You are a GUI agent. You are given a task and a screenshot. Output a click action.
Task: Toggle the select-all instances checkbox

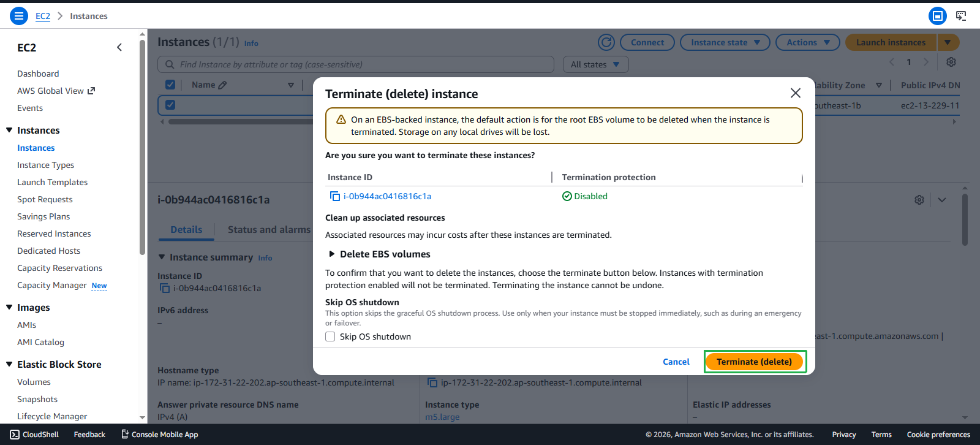tap(170, 85)
